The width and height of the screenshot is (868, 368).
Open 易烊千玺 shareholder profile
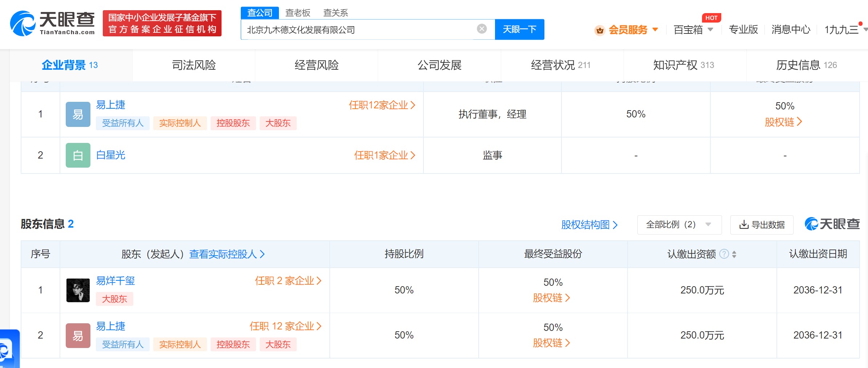[115, 281]
